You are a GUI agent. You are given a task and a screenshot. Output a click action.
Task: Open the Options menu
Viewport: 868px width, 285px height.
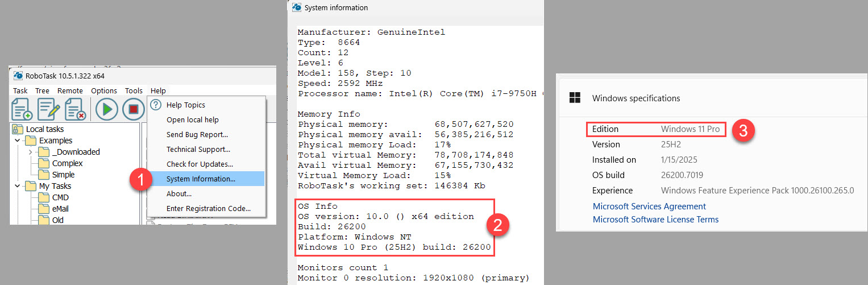[104, 90]
